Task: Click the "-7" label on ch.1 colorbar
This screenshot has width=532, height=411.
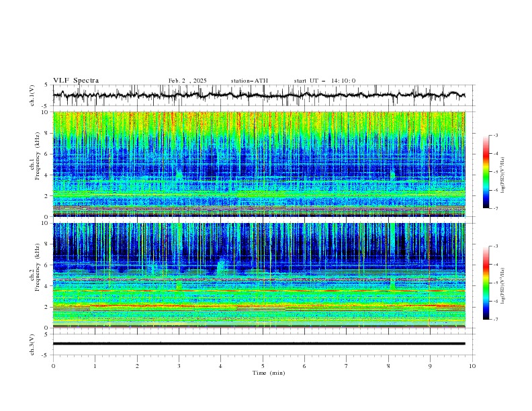Action: tap(496, 209)
